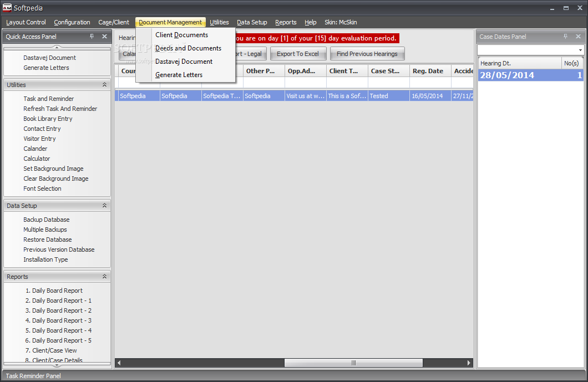The height and width of the screenshot is (382, 588).
Task: Open Visitor Entry
Action: (x=39, y=139)
